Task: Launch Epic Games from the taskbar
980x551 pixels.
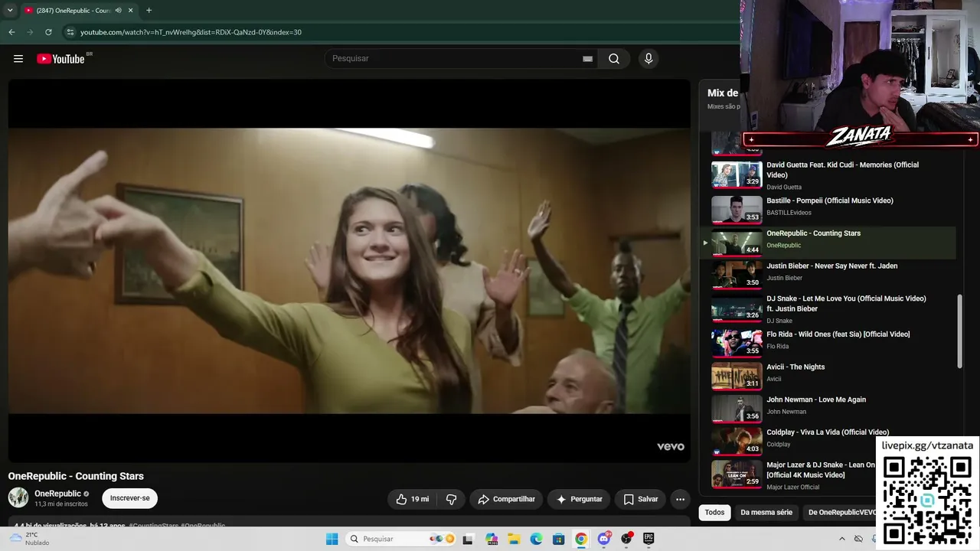Action: pyautogui.click(x=648, y=539)
